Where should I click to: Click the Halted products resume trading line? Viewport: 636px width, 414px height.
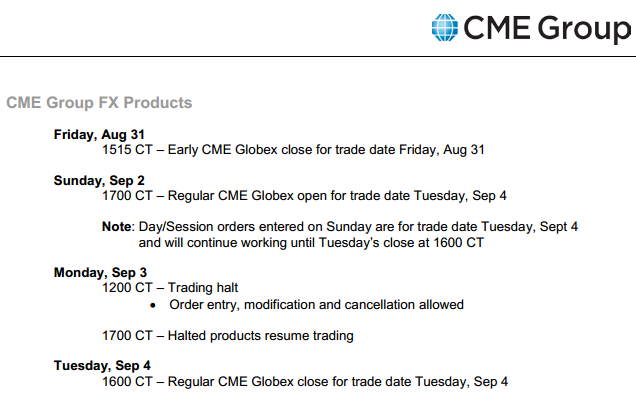click(228, 336)
